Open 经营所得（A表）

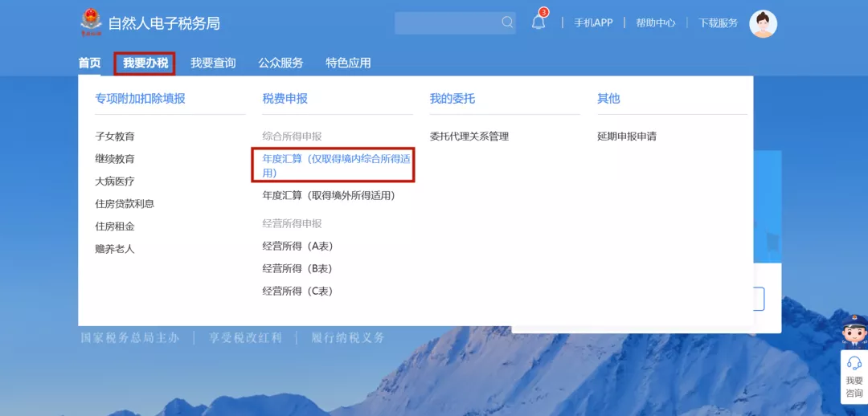coord(300,247)
